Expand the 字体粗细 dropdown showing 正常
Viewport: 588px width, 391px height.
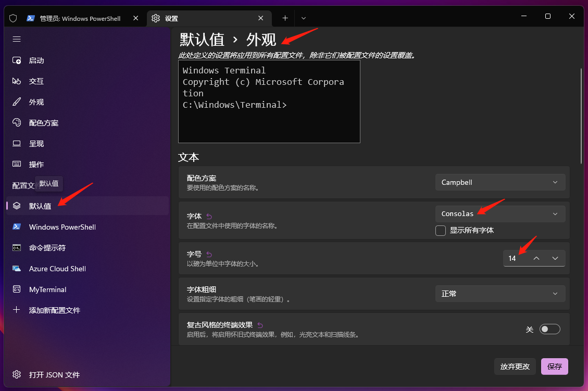pos(499,293)
